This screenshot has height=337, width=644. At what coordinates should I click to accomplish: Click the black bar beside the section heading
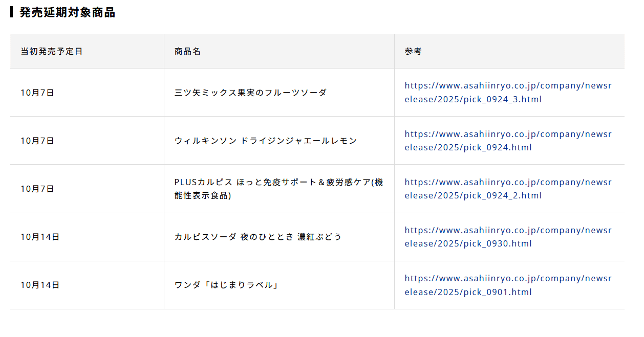(x=12, y=12)
